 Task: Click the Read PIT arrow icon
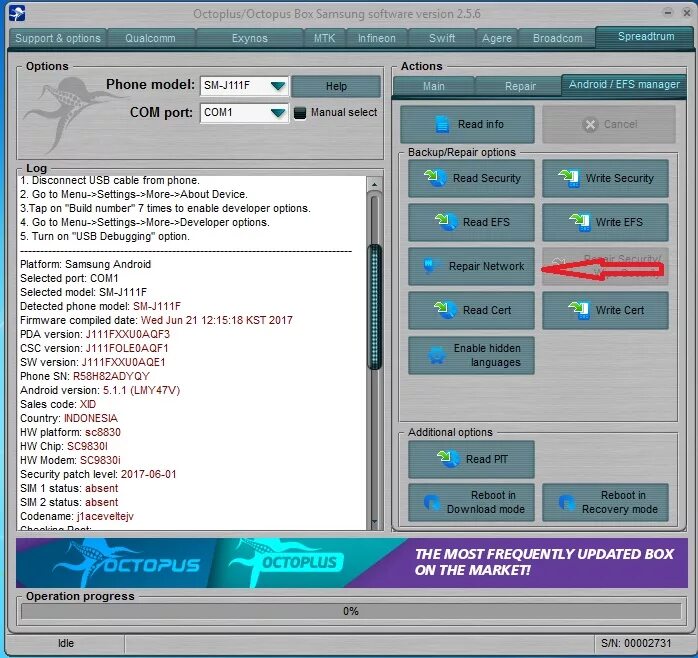pos(449,459)
